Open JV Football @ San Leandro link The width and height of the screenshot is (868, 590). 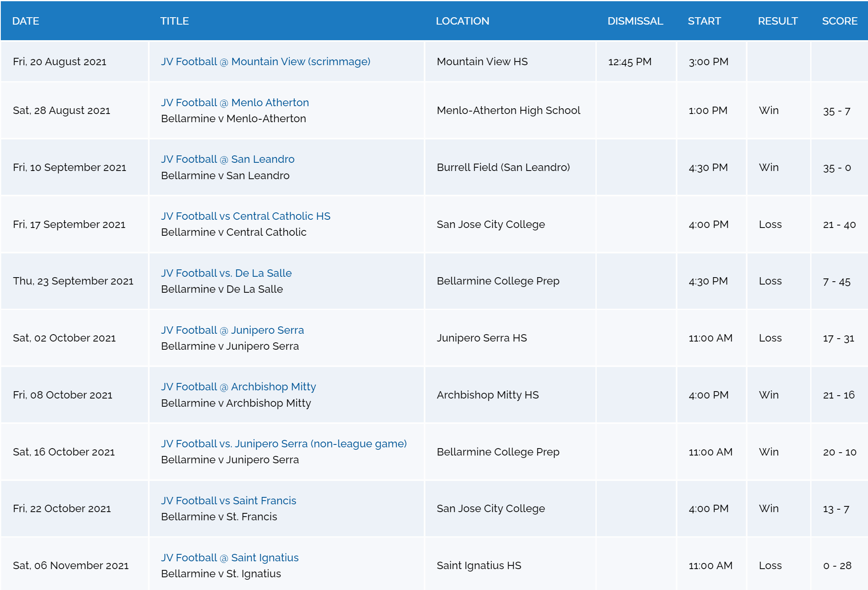tap(227, 159)
